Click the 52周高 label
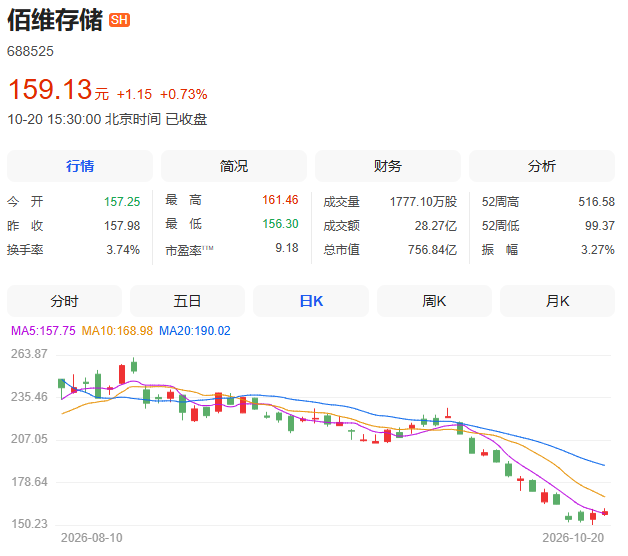Viewport: 628px width, 556px height. 500,202
